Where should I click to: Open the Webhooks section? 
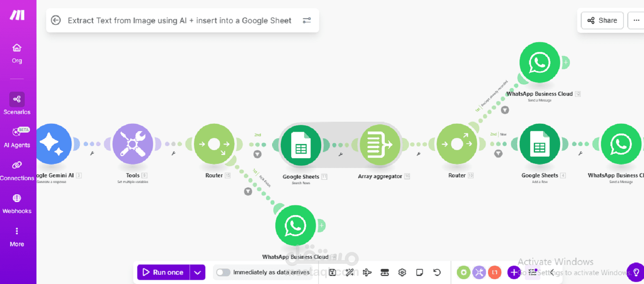click(x=17, y=204)
